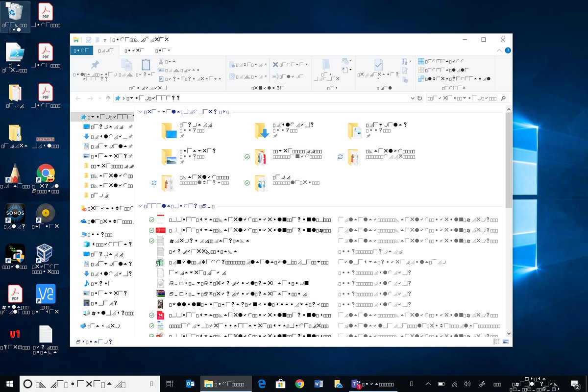Image resolution: width=588 pixels, height=392 pixels.
Task: Click Select none in the Select group
Action: (x=442, y=70)
